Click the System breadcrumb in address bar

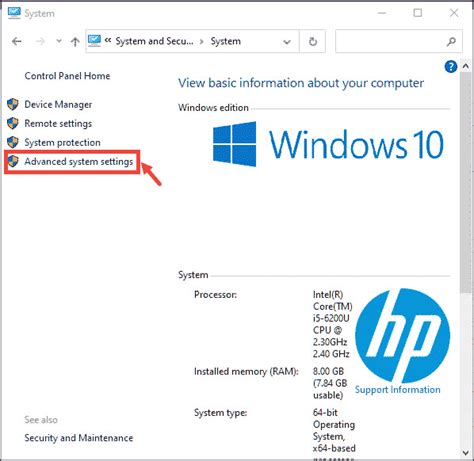(225, 41)
